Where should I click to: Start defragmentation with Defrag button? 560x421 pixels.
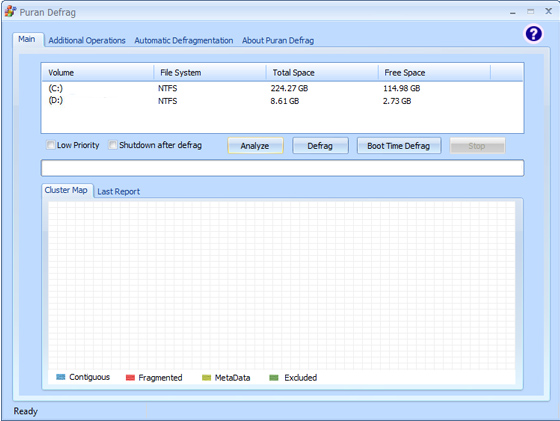click(320, 146)
